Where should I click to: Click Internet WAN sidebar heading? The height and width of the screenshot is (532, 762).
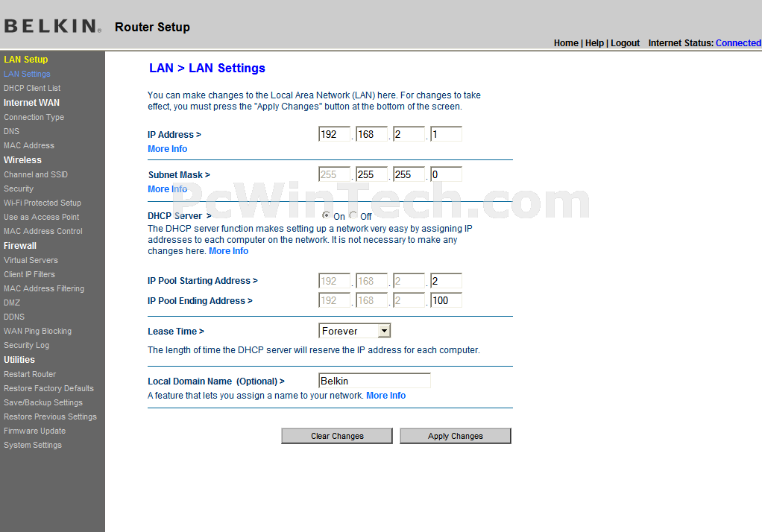(31, 103)
